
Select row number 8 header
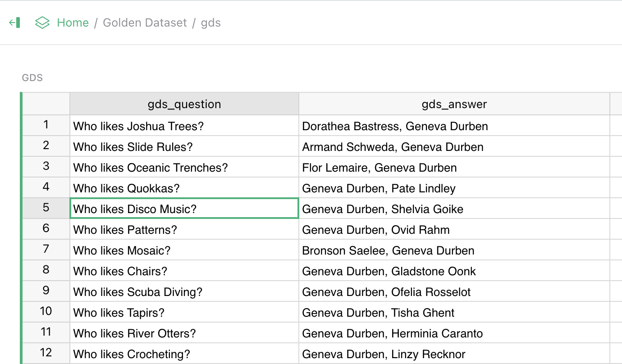coord(46,270)
